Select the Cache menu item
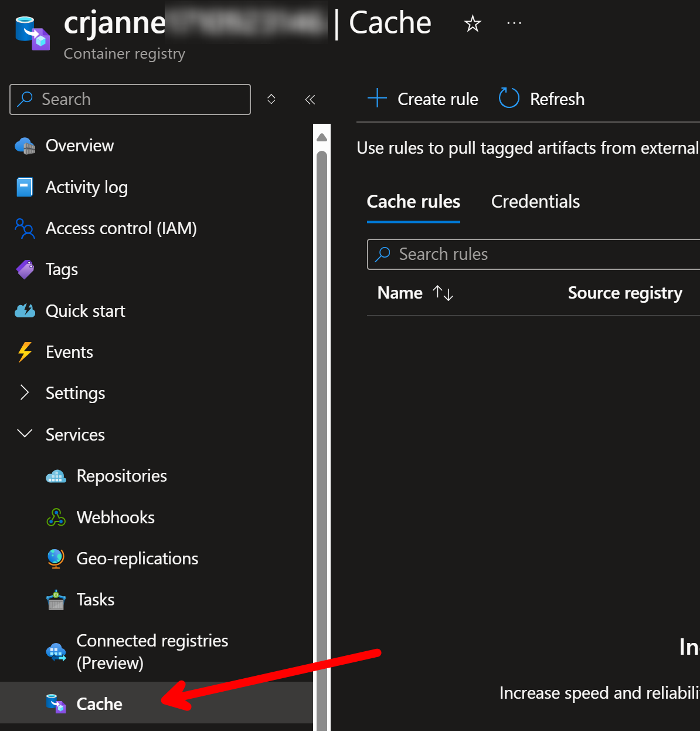700x731 pixels. 157,703
